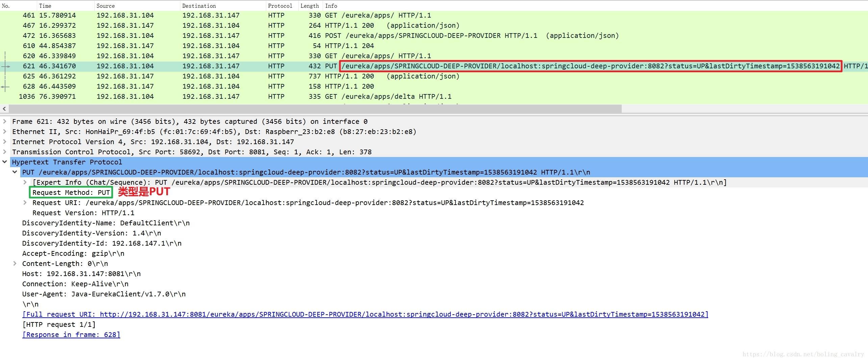This screenshot has width=868, height=361.
Task: Click the packet list horizontal scrollbar thumb
Action: (x=315, y=109)
